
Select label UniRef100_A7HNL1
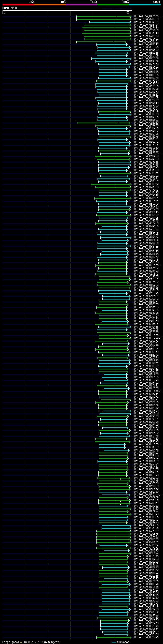146,383
